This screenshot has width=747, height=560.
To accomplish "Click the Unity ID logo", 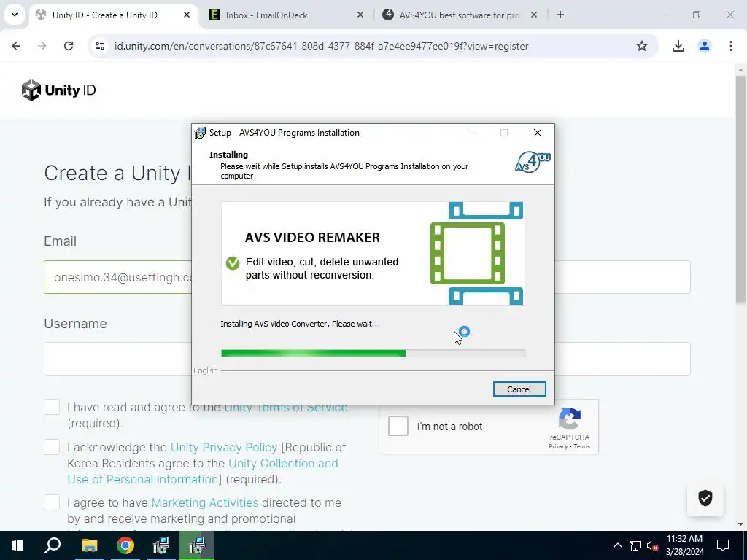I will (x=58, y=90).
